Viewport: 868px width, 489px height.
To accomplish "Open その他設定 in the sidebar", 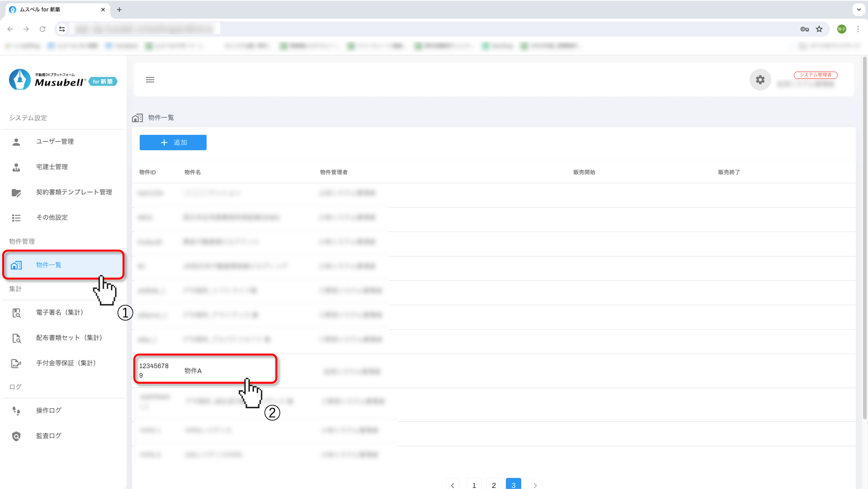I will [x=52, y=217].
